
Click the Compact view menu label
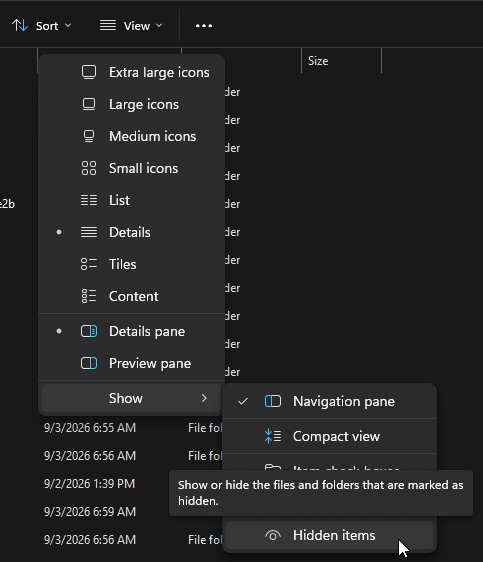[336, 436]
